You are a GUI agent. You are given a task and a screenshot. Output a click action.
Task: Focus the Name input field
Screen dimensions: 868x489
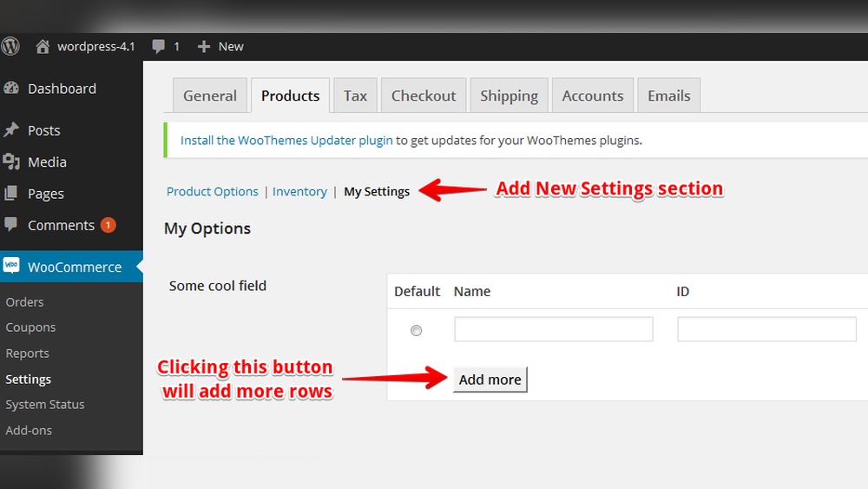point(554,329)
